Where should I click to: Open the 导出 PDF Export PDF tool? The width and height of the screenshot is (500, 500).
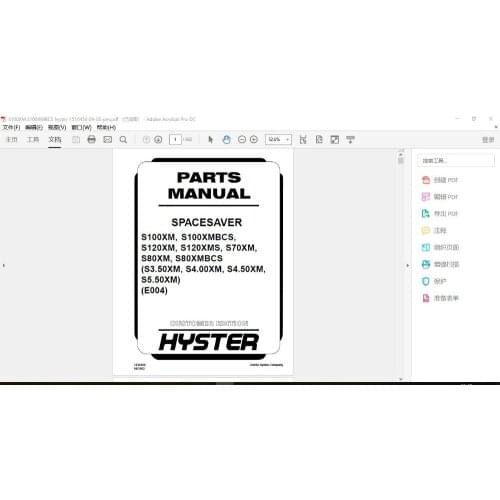(440, 213)
